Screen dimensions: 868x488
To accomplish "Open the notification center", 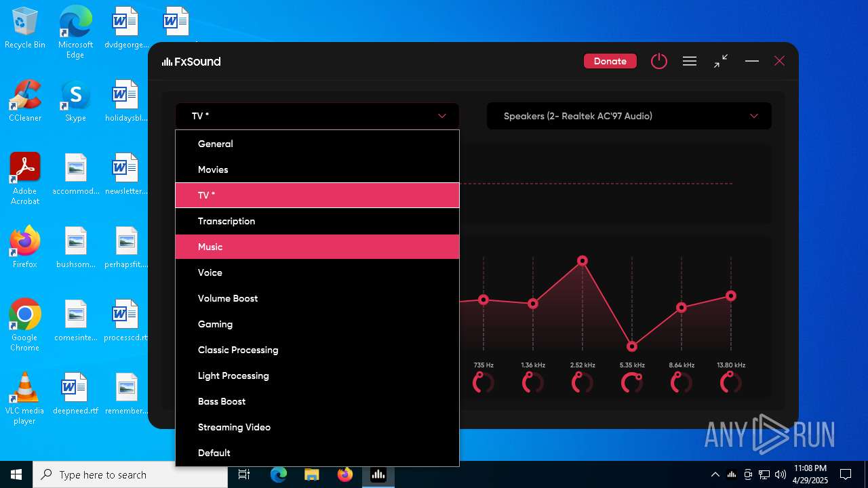I will point(846,474).
